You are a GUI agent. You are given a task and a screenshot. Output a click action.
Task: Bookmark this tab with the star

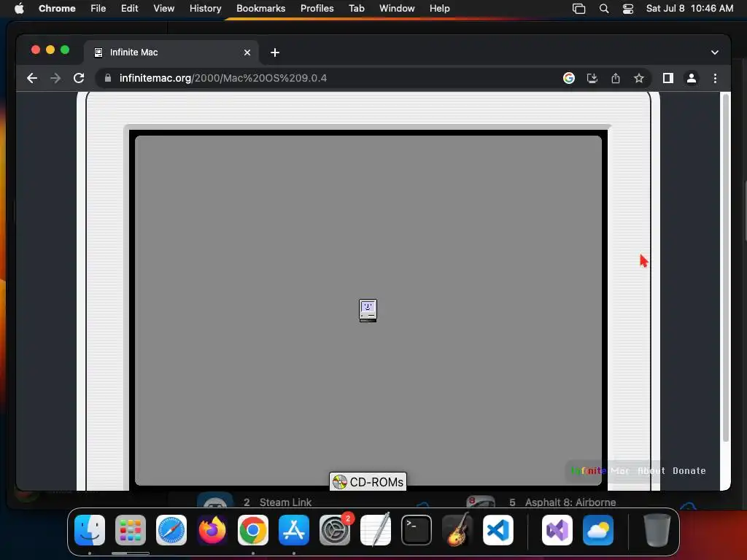tap(639, 78)
